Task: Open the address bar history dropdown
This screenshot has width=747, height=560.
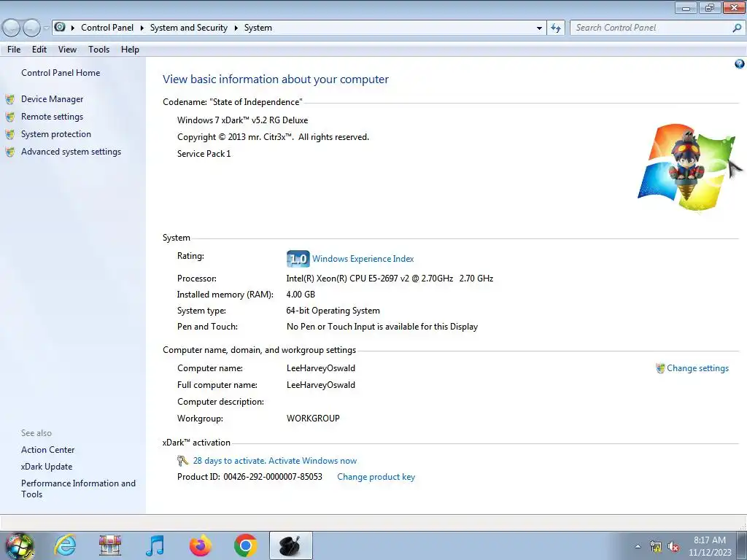Action: point(539,28)
